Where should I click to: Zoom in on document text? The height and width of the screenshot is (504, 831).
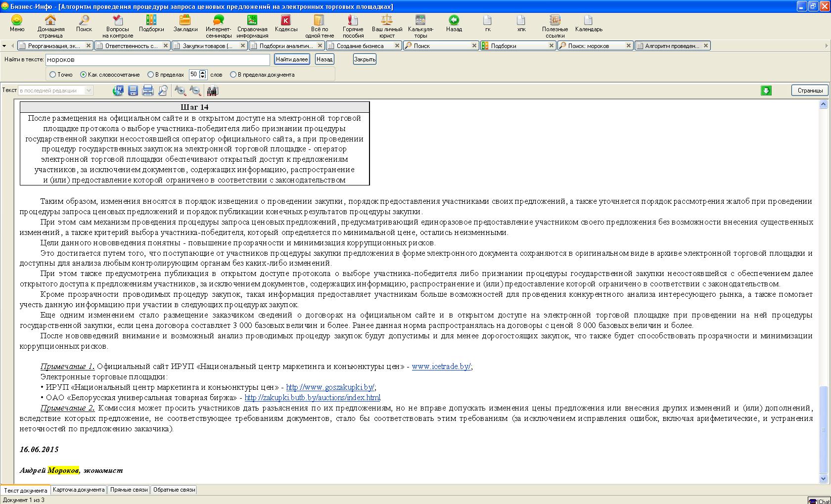[x=180, y=91]
